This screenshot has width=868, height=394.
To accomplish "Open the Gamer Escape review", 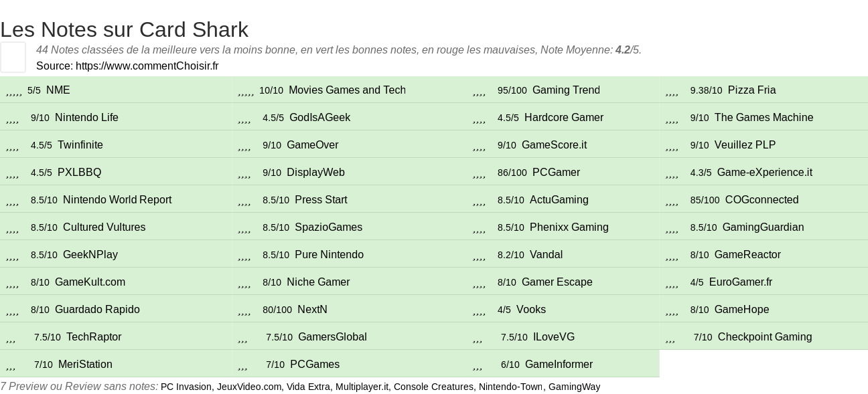I will point(563,282).
